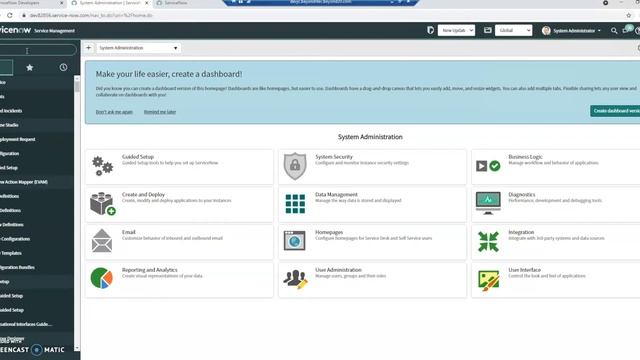The height and width of the screenshot is (360, 640).
Task: Open the update set dropdown
Action: tap(456, 30)
